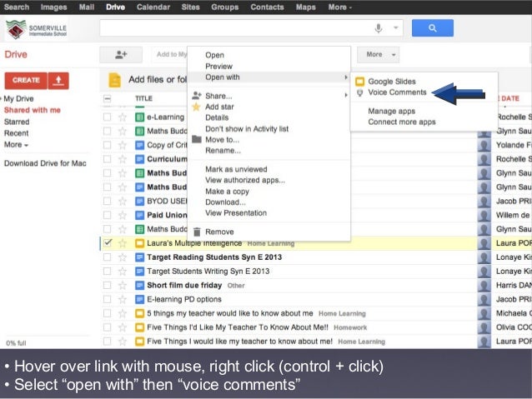Star Laura's Multiple Intelligence file
The height and width of the screenshot is (399, 532).
pos(122,243)
